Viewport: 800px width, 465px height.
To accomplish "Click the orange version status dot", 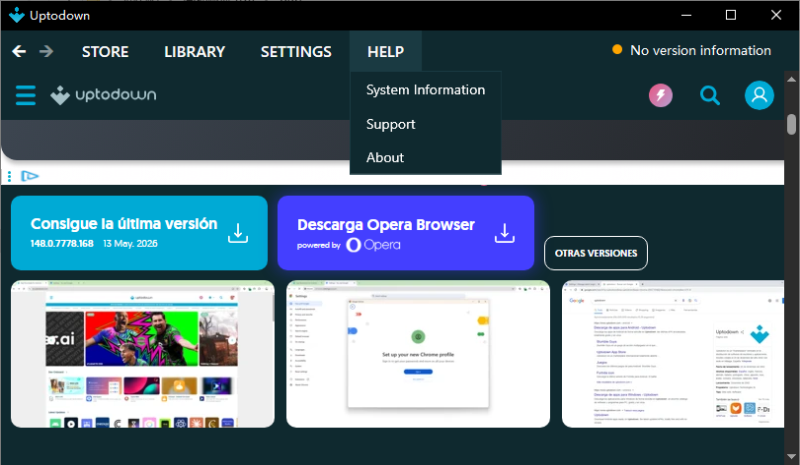I will point(617,50).
